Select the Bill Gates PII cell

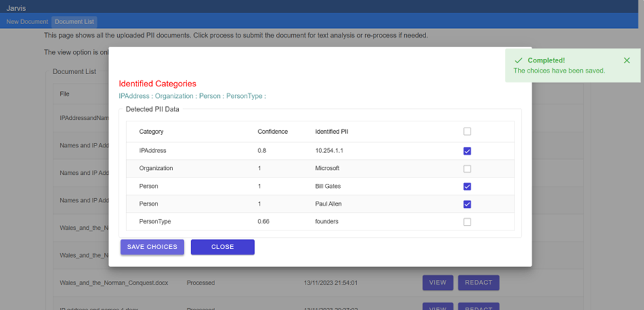coord(328,187)
